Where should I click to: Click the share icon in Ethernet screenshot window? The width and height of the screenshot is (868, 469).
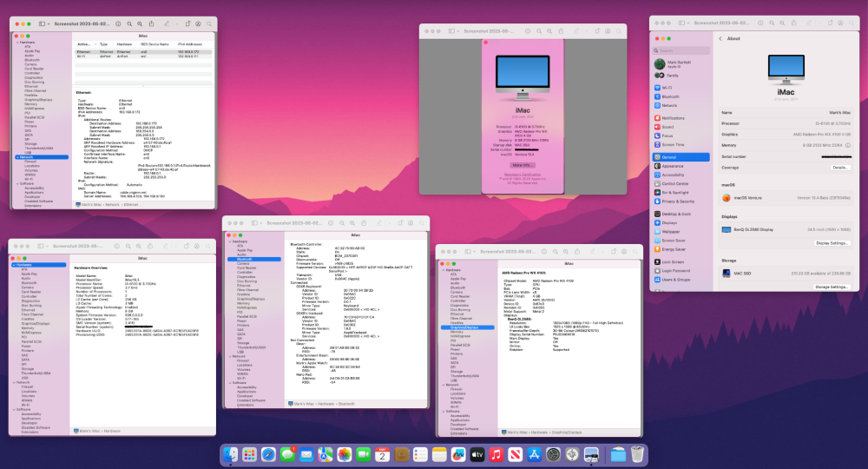[x=151, y=23]
